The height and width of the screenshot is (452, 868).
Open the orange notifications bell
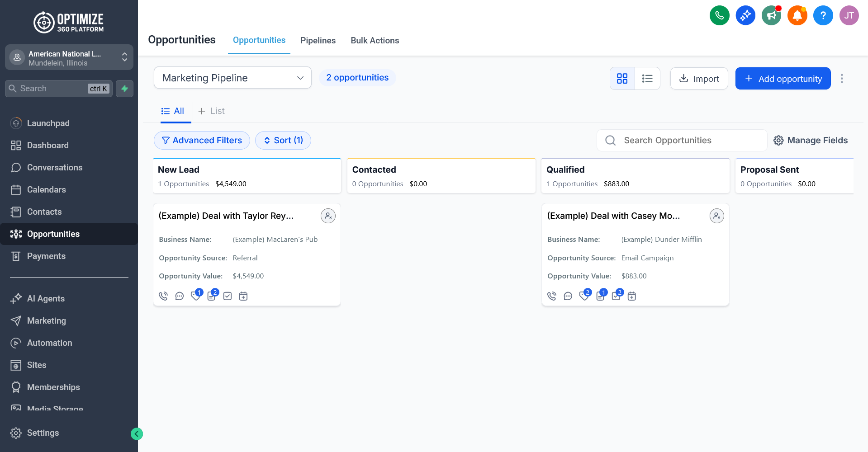point(797,16)
